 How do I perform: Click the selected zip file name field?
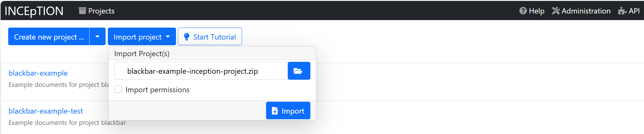point(201,71)
